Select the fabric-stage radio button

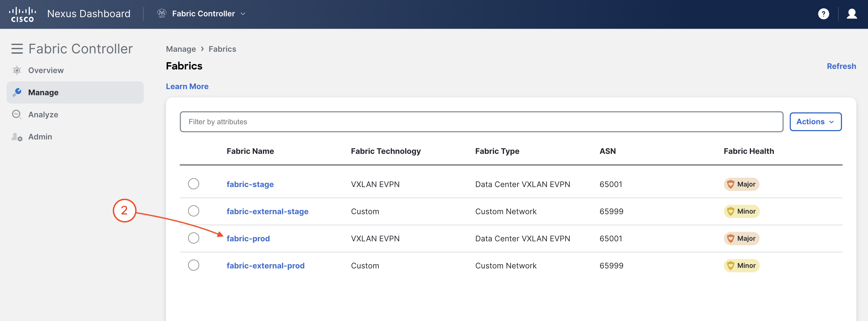pyautogui.click(x=193, y=184)
